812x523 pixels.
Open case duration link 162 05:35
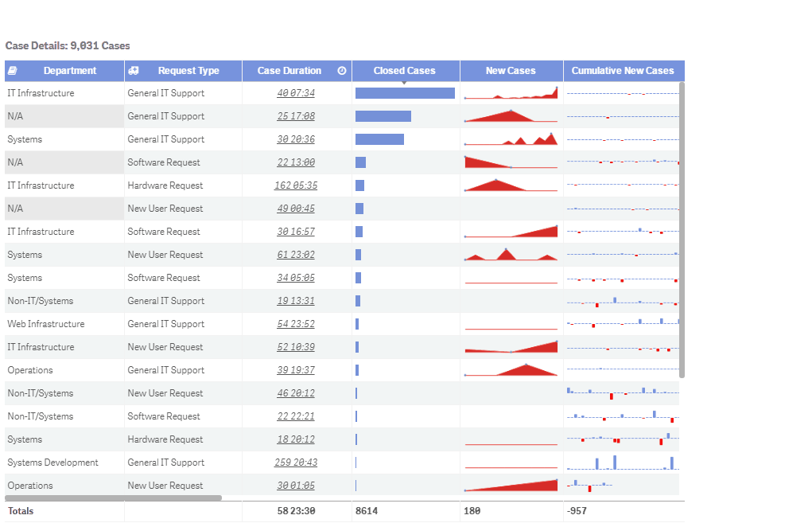pyautogui.click(x=296, y=185)
